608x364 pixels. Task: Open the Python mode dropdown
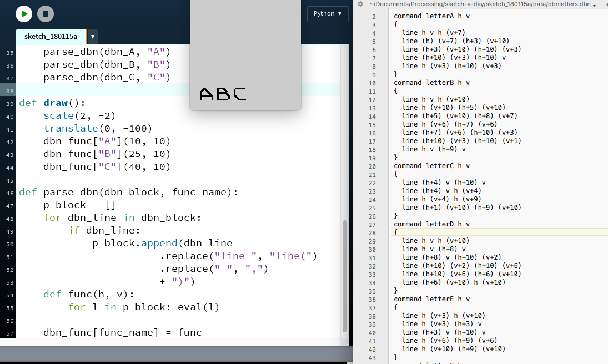pos(328,14)
